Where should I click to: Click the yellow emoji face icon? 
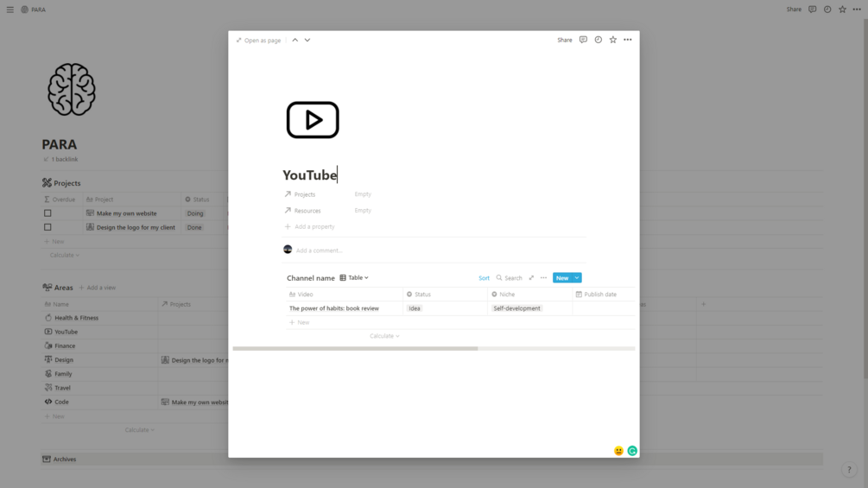tap(619, 451)
